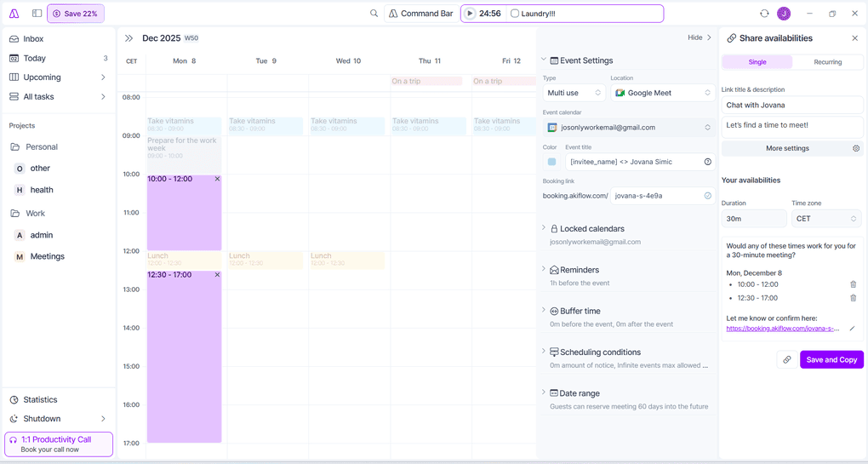Open More settings gear icon
Screen dimensions: 868x464
point(856,148)
